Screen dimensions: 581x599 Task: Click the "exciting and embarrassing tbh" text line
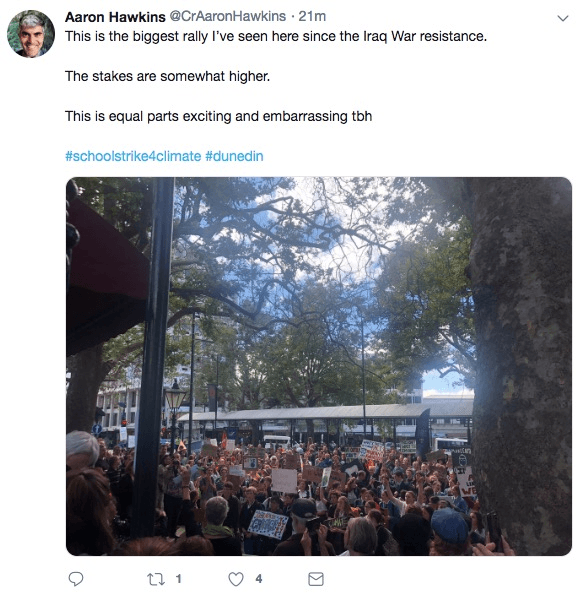[218, 116]
